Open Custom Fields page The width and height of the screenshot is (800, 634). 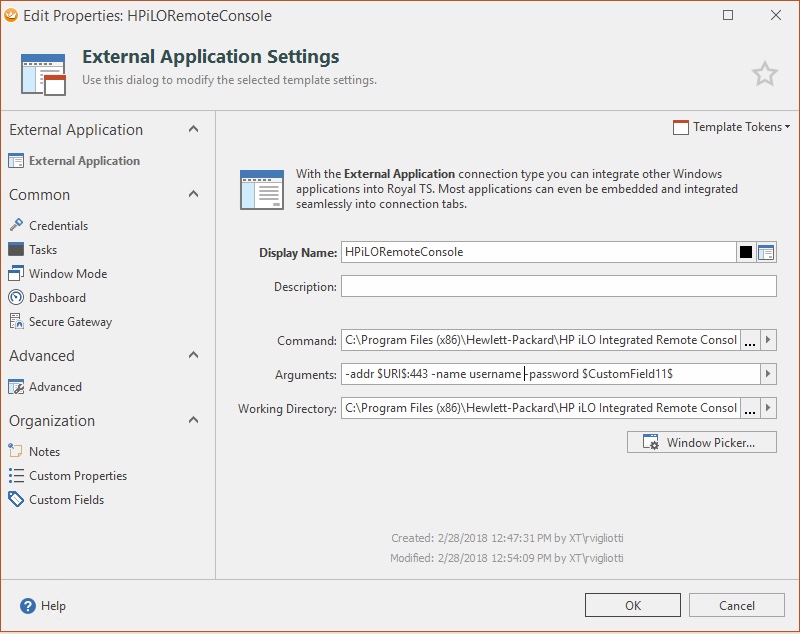[x=66, y=500]
